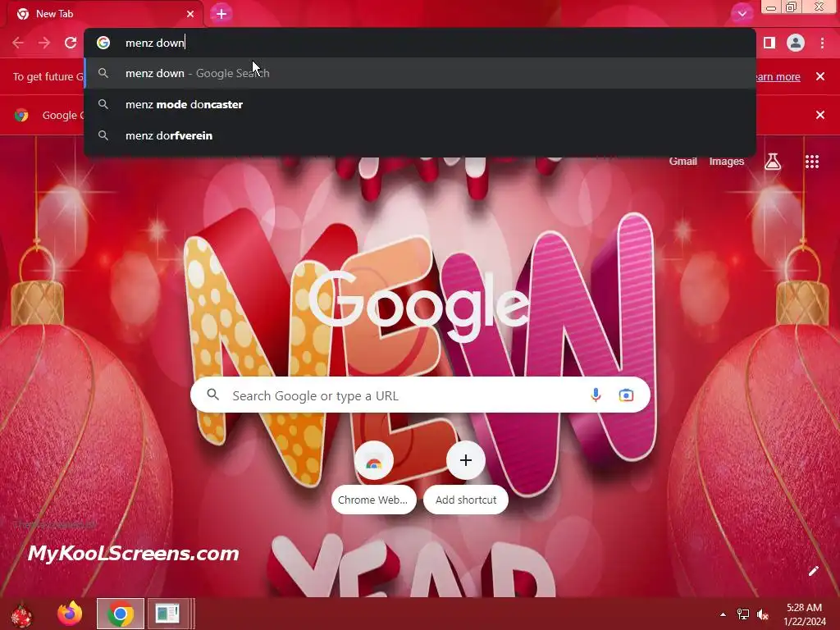Viewport: 840px width, 630px height.
Task: Show hidden system tray icons
Action: tap(724, 614)
